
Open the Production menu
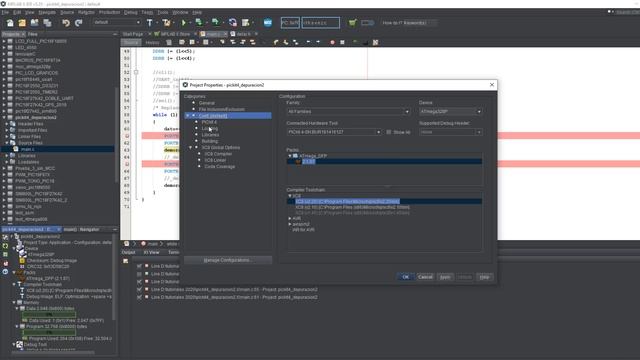(109, 13)
